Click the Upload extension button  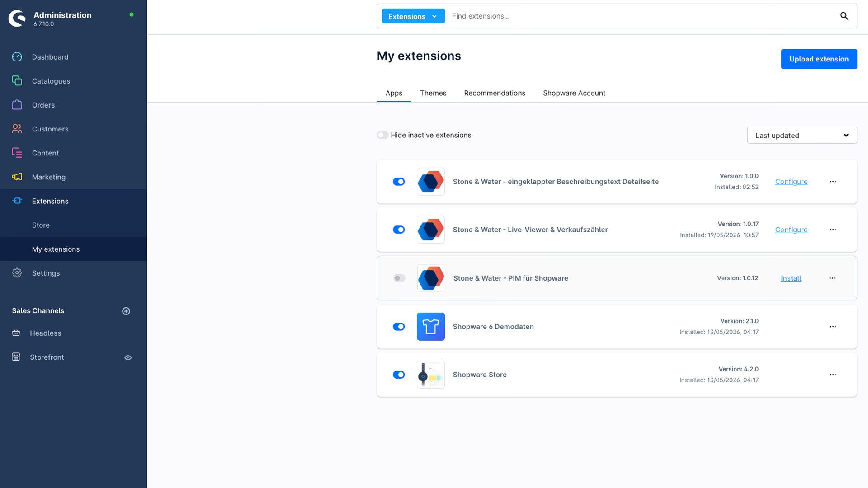click(819, 59)
